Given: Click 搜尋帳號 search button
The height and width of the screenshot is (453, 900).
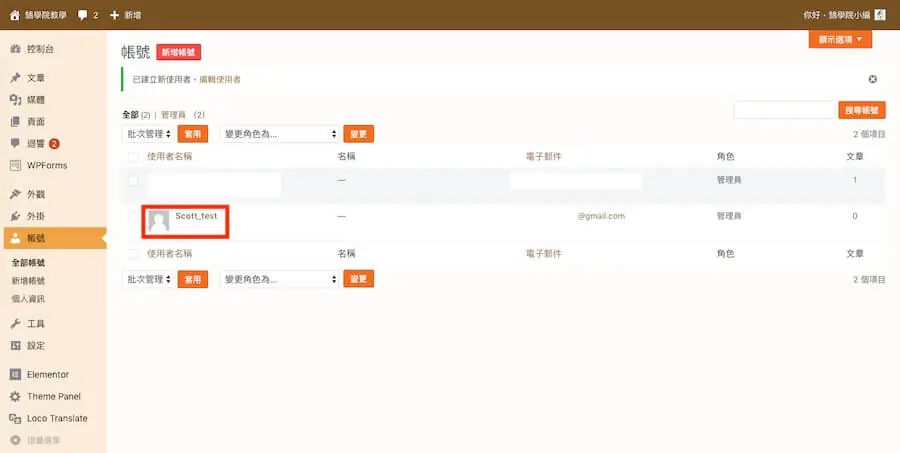Looking at the screenshot, I should [x=862, y=110].
